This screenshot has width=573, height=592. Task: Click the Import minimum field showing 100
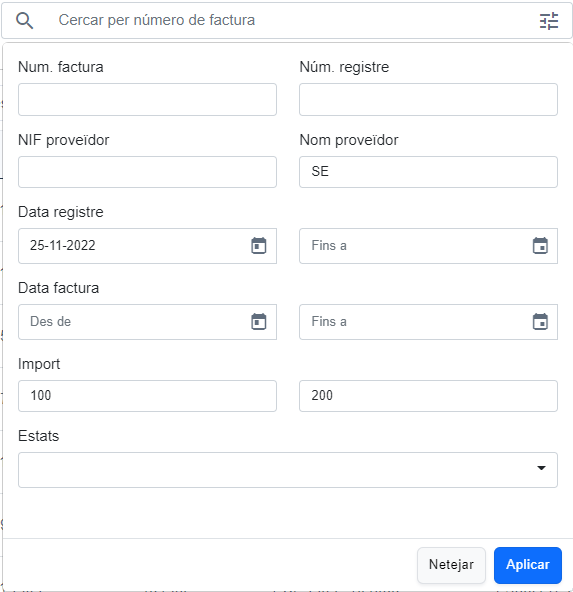[x=147, y=396]
